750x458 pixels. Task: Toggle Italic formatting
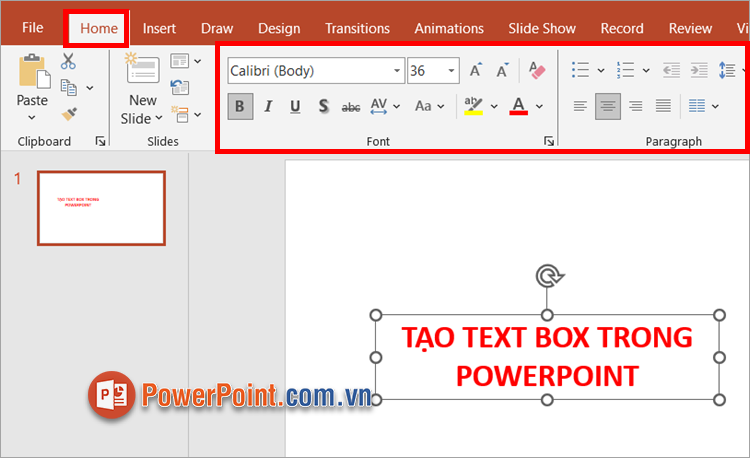pos(268,106)
